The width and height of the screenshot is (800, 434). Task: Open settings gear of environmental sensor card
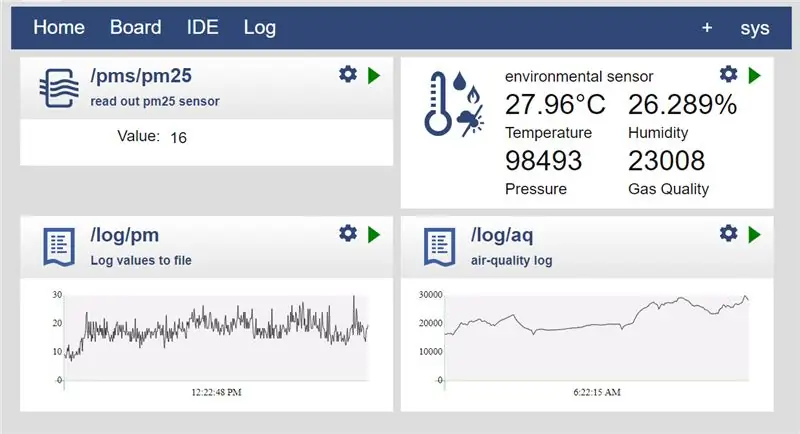coord(729,74)
